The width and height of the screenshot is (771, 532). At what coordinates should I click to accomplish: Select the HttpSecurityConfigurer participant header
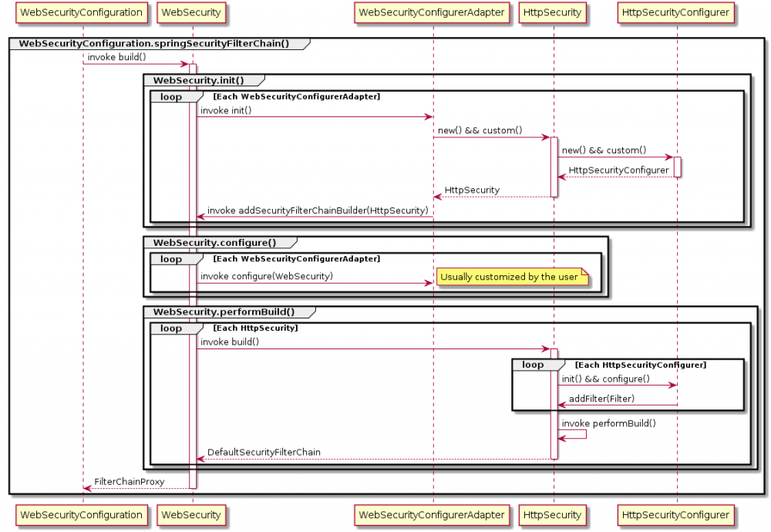675,12
